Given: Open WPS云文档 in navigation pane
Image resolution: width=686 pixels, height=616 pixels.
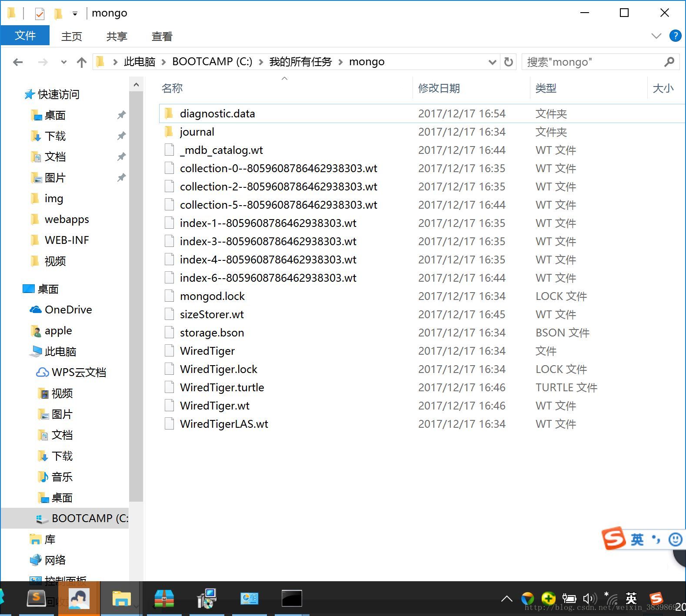Looking at the screenshot, I should tap(79, 373).
